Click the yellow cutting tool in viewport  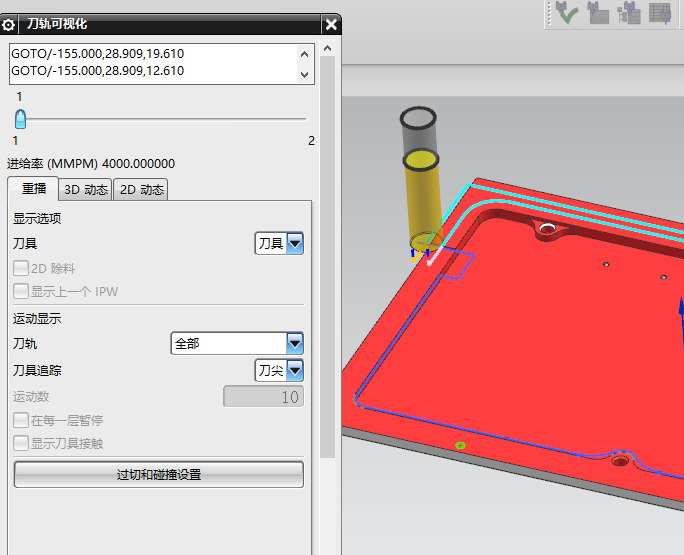point(421,201)
